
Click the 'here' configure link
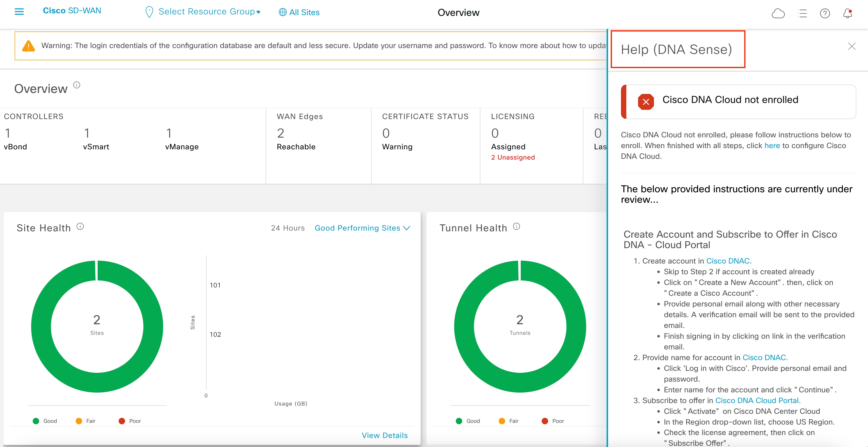[x=772, y=145]
